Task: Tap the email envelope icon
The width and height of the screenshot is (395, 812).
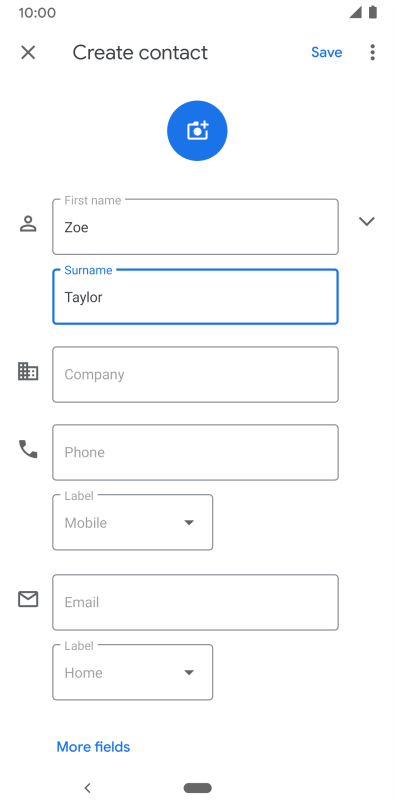Action: 28,599
